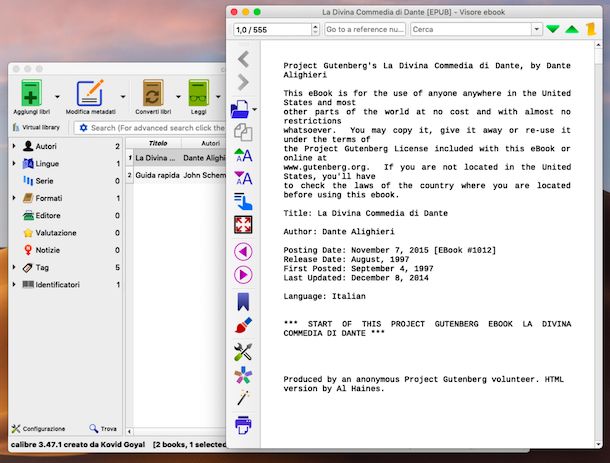Click the Cerca search field in viewer

pyautogui.click(x=471, y=30)
